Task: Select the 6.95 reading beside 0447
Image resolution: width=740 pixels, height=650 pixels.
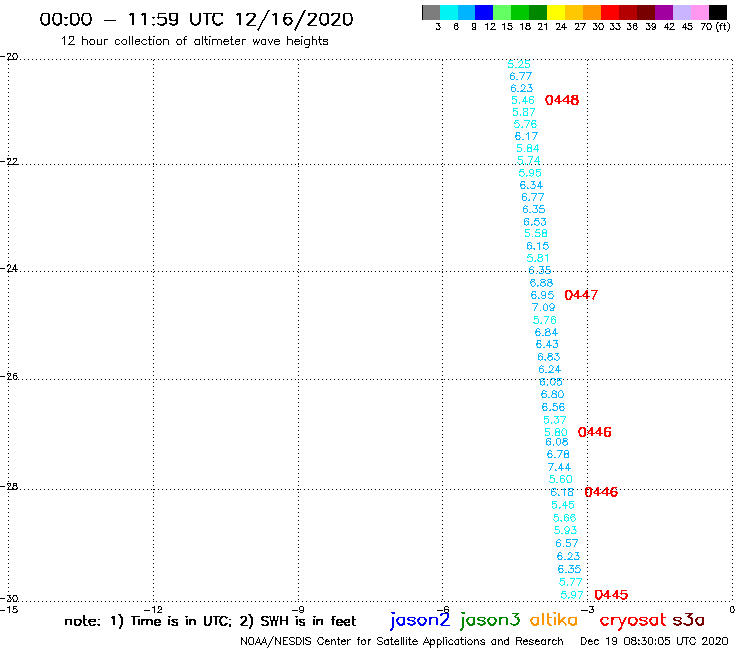Action: pos(542,295)
